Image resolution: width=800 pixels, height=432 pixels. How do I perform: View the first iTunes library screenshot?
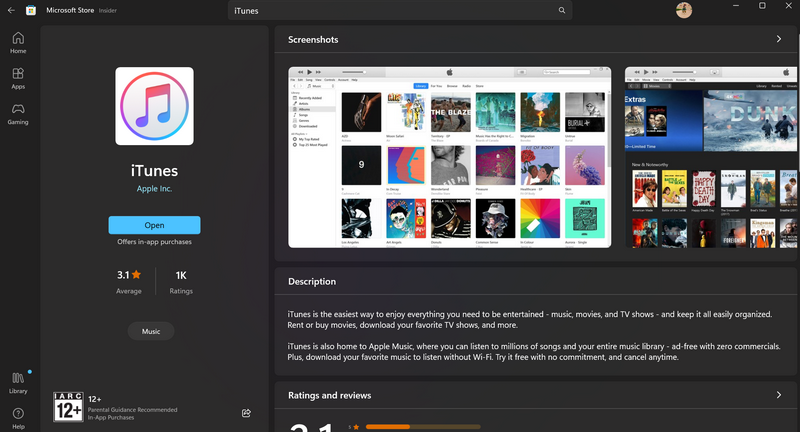(449, 156)
